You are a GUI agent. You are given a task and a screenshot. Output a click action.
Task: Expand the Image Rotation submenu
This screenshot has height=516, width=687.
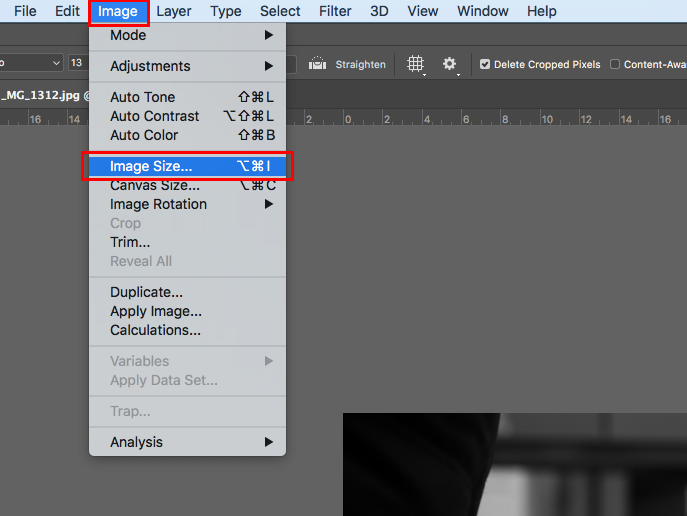tap(187, 204)
